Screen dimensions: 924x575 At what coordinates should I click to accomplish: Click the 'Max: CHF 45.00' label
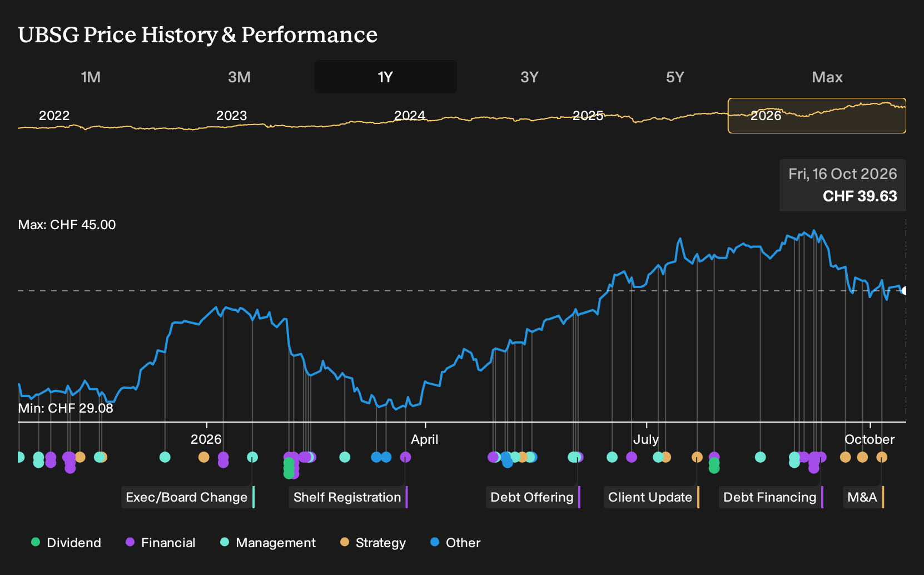pyautogui.click(x=67, y=225)
